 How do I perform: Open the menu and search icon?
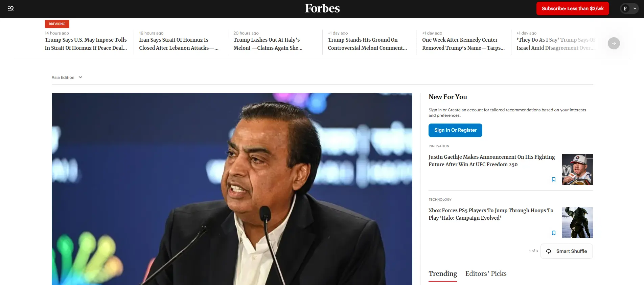click(11, 8)
